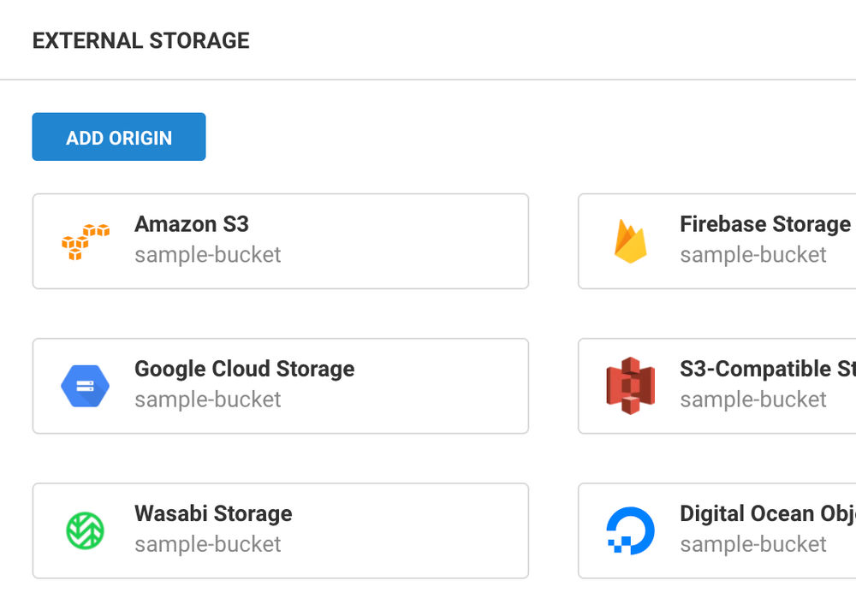Click the Wasabi Storage green icon
856x616 pixels.
84,530
